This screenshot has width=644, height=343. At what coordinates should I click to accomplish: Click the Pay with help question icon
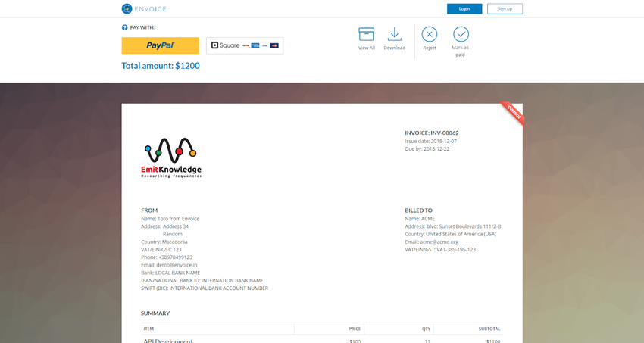coord(124,27)
